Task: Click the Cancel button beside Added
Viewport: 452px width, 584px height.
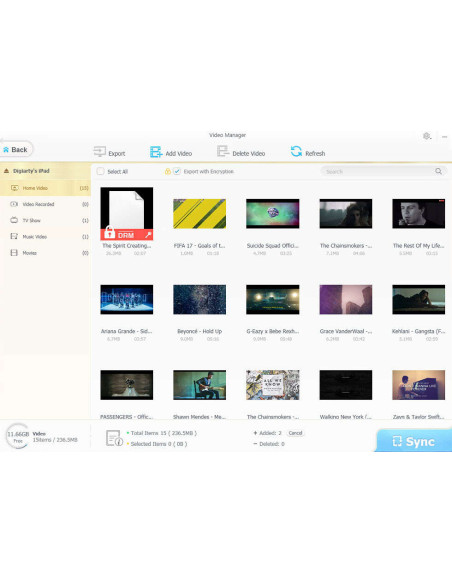Action: (295, 433)
